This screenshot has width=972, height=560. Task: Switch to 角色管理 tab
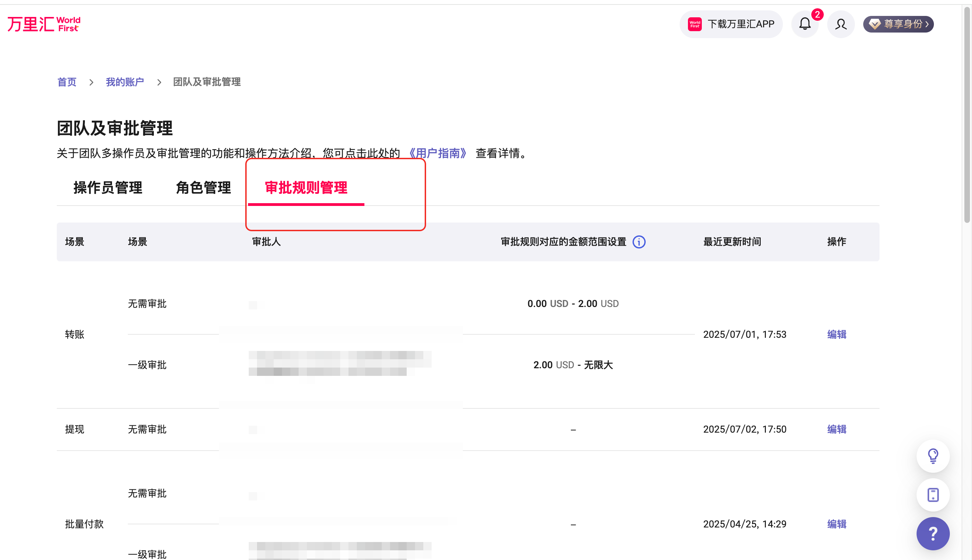pyautogui.click(x=203, y=188)
